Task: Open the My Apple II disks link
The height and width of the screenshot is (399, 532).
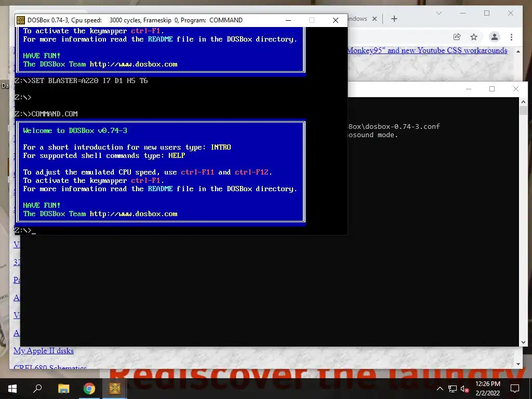Action: point(44,351)
